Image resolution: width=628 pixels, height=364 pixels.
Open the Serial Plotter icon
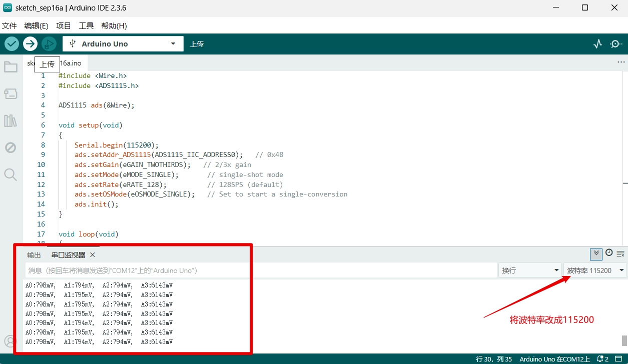597,44
